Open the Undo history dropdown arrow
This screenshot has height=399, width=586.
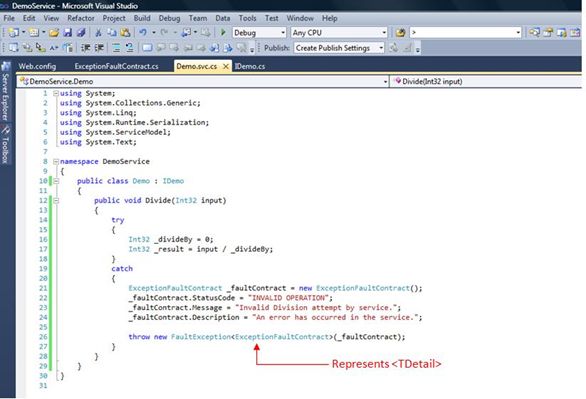point(154,33)
